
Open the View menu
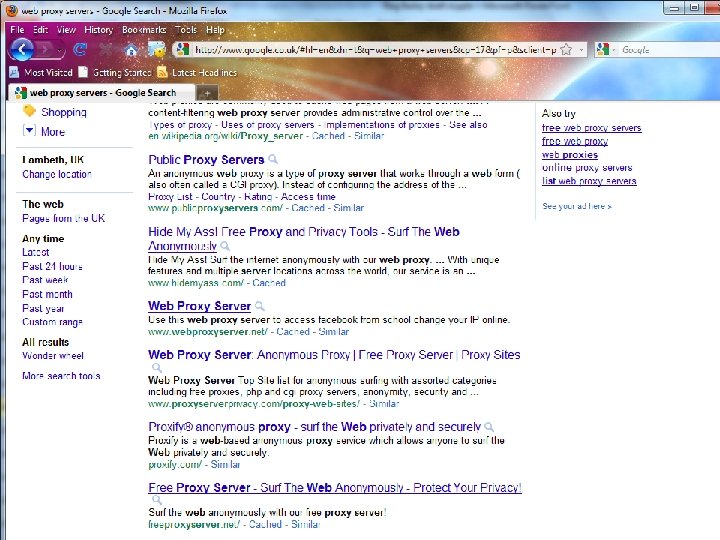click(66, 30)
